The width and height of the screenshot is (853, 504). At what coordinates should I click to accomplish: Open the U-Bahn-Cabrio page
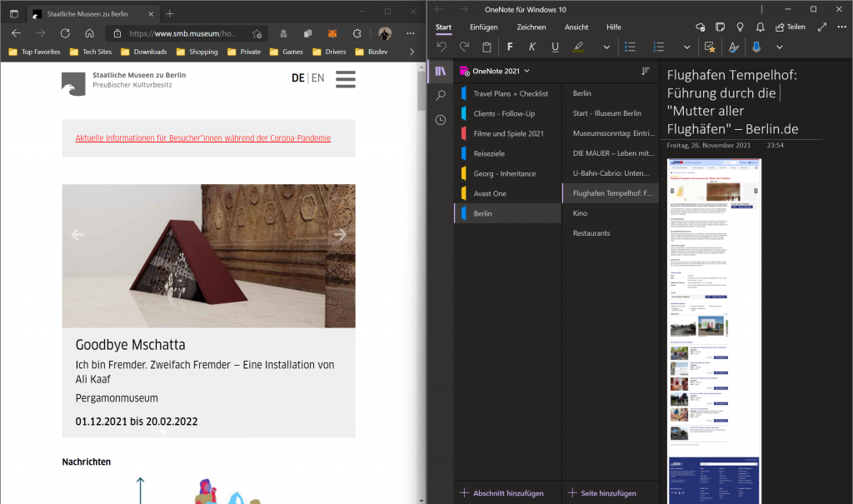tap(611, 173)
